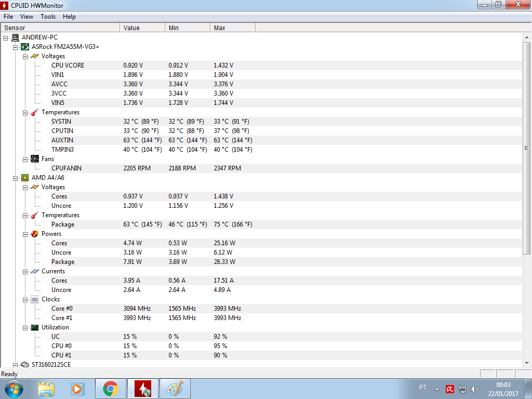Select the CPU #0 utilization row
Image resolution: width=532 pixels, height=399 pixels.
286,346
